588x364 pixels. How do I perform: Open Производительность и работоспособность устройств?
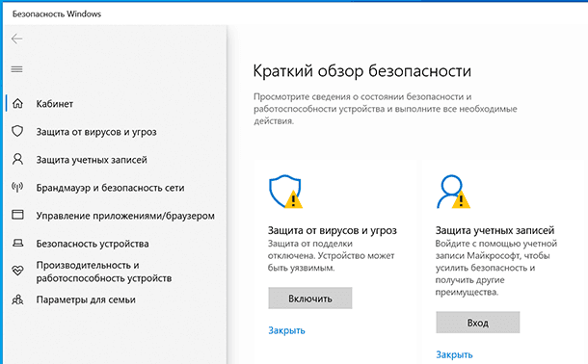coord(104,272)
